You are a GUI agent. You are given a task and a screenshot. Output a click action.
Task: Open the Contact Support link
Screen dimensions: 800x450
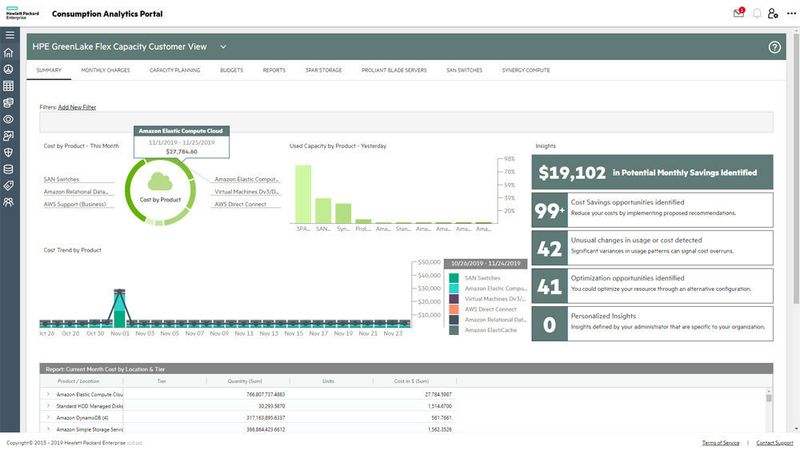pos(774,443)
